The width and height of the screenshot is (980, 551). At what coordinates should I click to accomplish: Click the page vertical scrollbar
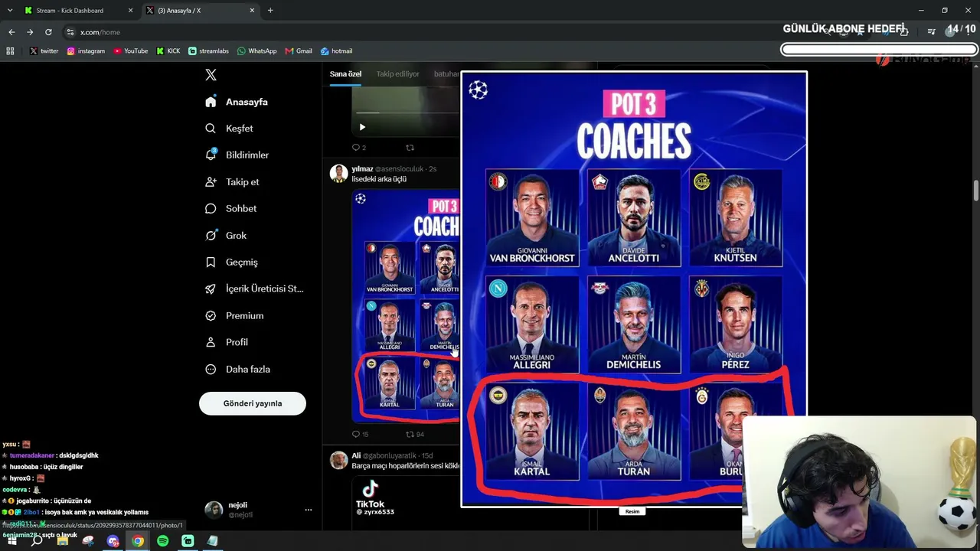click(x=976, y=191)
